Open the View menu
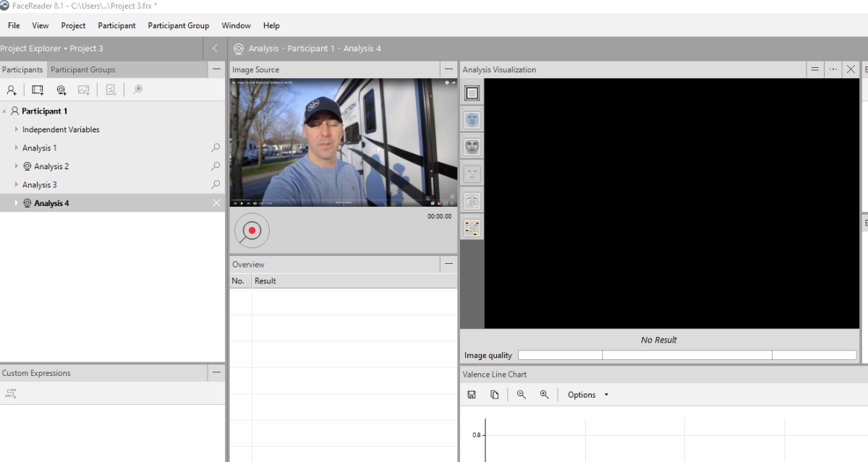868x462 pixels. click(41, 25)
